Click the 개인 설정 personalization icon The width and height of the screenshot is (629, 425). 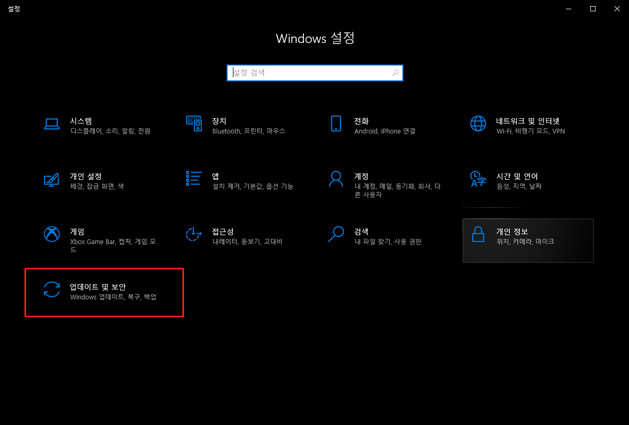52,180
